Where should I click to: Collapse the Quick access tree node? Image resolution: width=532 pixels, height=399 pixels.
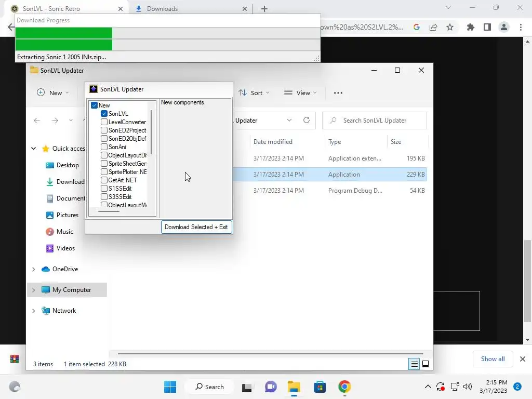point(34,148)
